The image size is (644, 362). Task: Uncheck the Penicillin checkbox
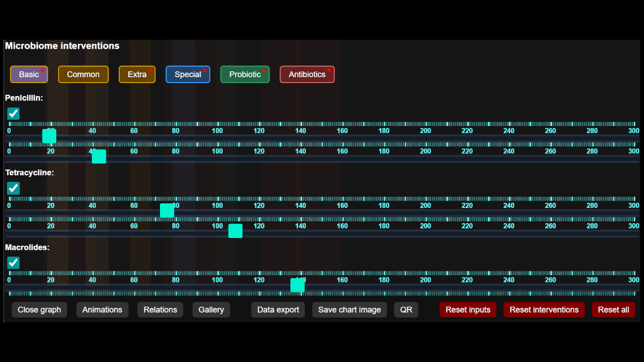[13, 114]
